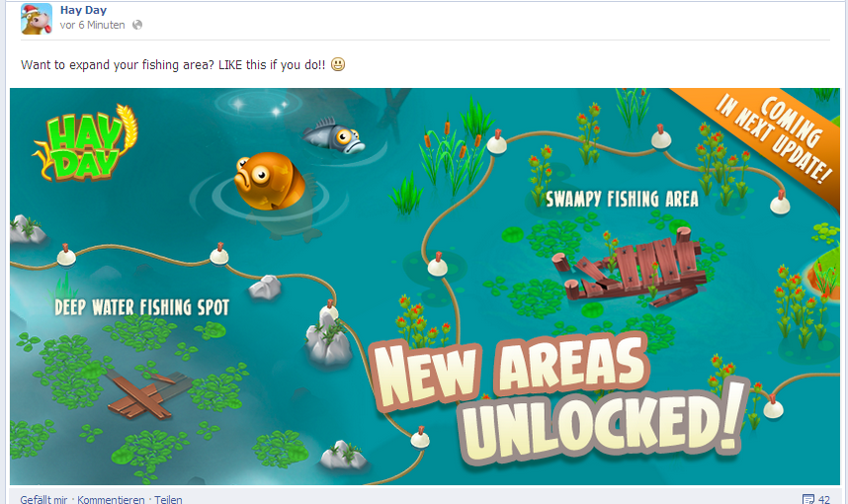The width and height of the screenshot is (848, 504).
Task: Click the 'vor 6 Minuten' timestamp
Action: [93, 25]
